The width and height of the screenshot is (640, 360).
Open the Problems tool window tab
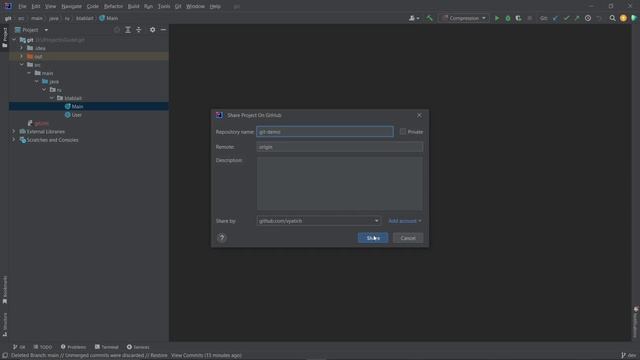tap(73, 347)
